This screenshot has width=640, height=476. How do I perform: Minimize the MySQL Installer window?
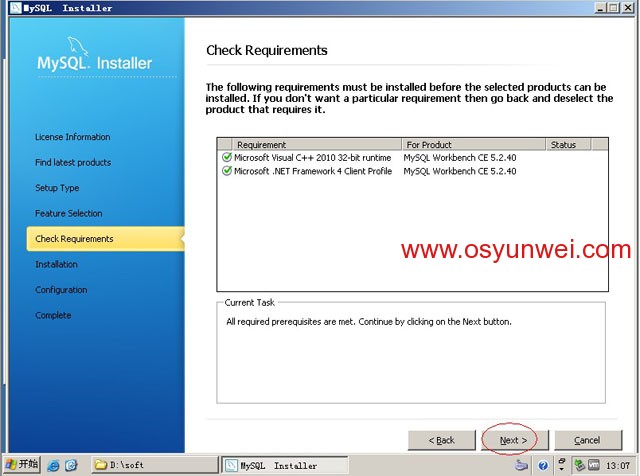coord(600,7)
